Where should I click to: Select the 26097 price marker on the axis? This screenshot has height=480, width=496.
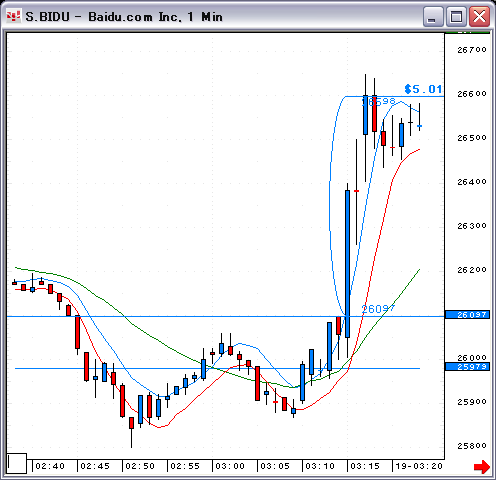pyautogui.click(x=467, y=315)
